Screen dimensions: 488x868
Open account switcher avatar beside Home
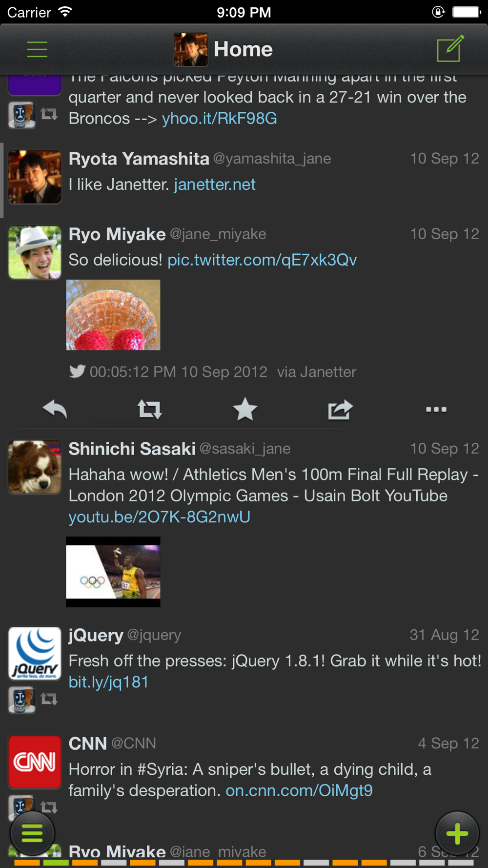pos(191,49)
